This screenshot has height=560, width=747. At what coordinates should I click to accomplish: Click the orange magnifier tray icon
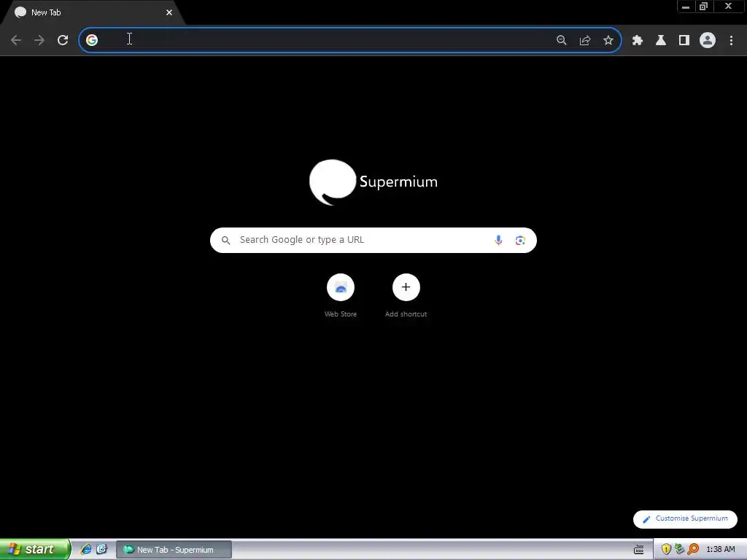coord(693,549)
